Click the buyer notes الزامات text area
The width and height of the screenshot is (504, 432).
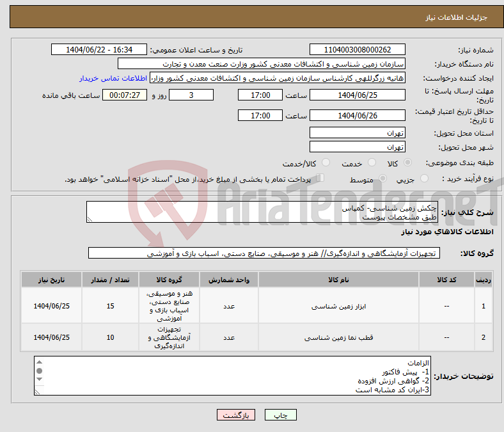[x=232, y=376]
